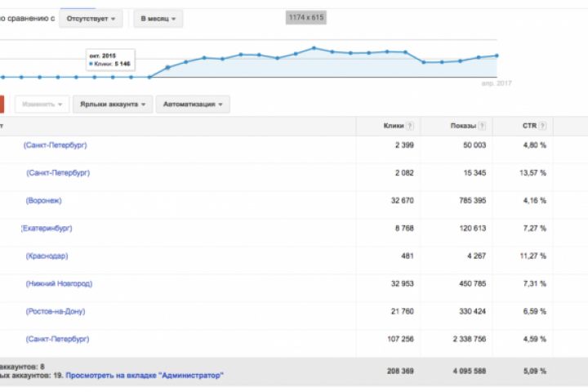Sort by the CTR column header
This screenshot has height=392, width=588.
(x=529, y=126)
